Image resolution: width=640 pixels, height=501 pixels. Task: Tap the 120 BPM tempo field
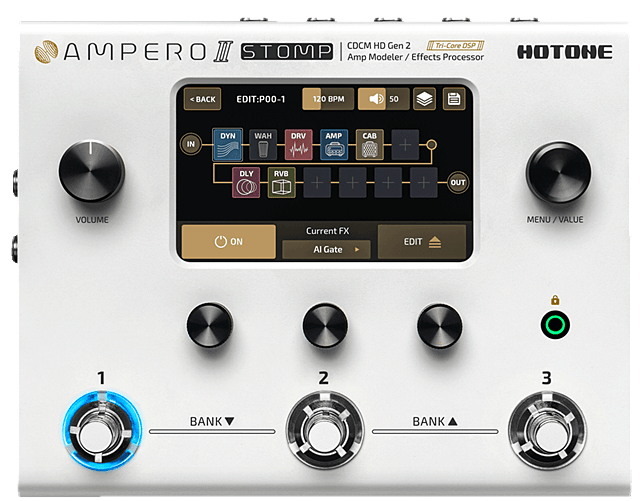coord(327,100)
